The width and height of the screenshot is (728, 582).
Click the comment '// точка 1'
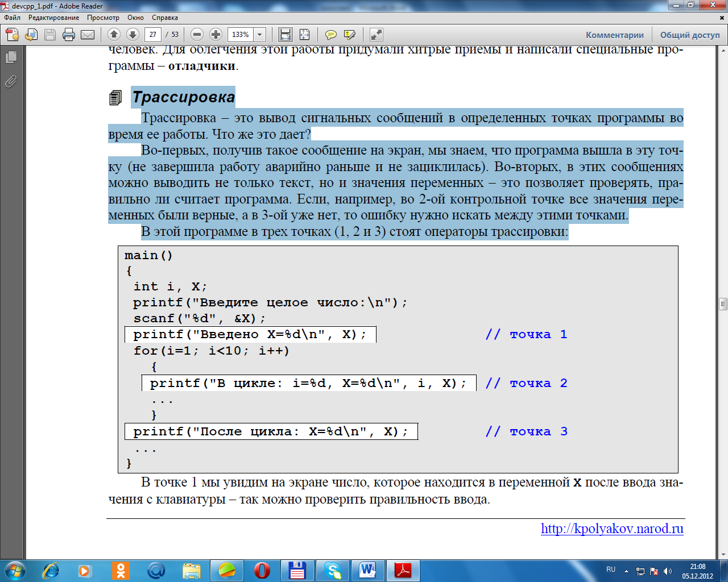527,334
